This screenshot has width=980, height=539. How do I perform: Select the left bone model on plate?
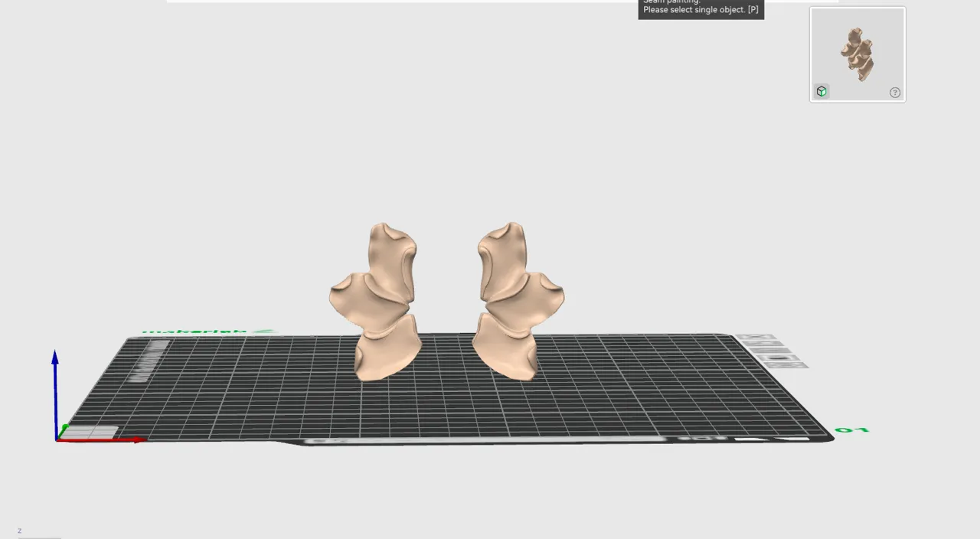click(375, 302)
